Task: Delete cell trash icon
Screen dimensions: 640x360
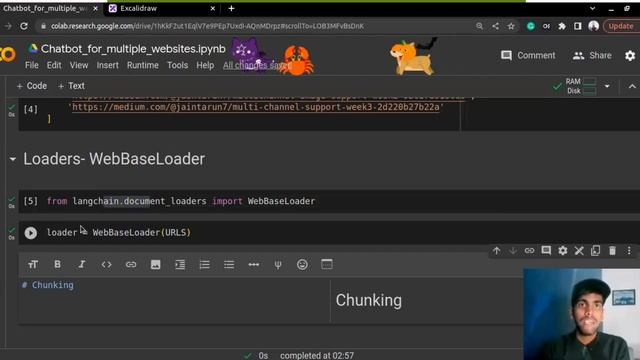Action: tap(612, 251)
